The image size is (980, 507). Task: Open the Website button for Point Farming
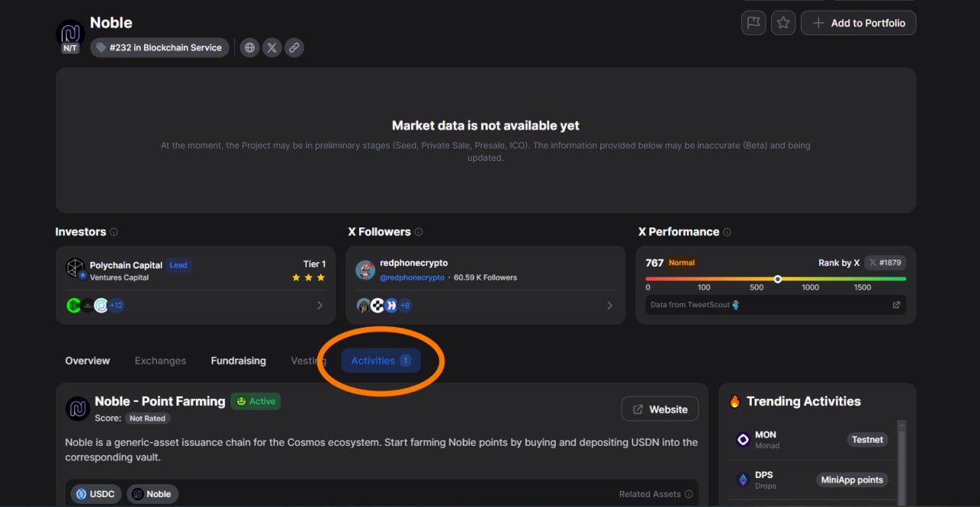click(x=660, y=410)
